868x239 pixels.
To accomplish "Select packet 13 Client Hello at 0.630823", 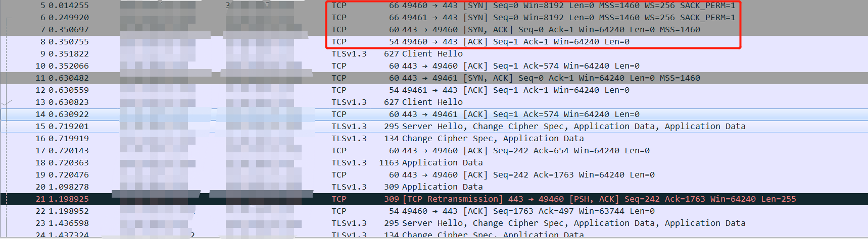I will (x=432, y=102).
